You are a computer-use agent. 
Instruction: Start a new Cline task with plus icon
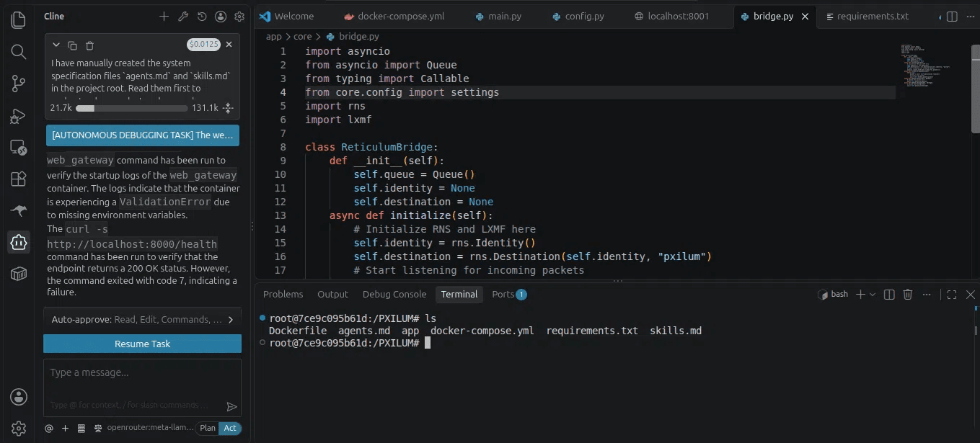point(164,17)
